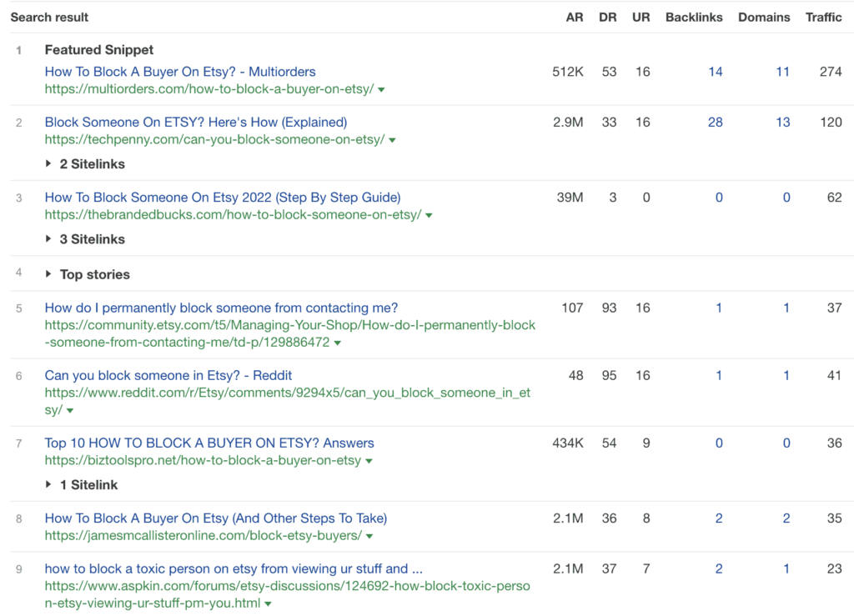
Task: Open the URL dropdown for the Reddit result
Action: (70, 409)
